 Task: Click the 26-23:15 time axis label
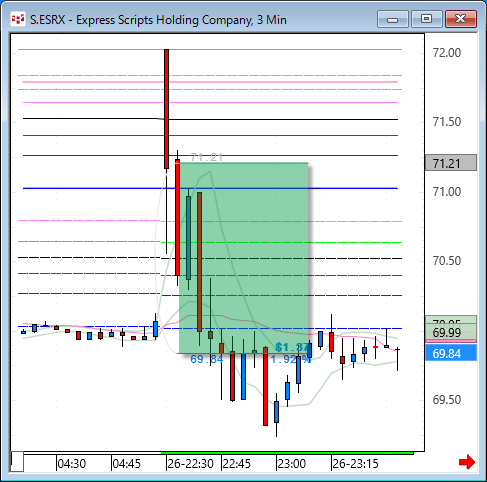coord(355,464)
